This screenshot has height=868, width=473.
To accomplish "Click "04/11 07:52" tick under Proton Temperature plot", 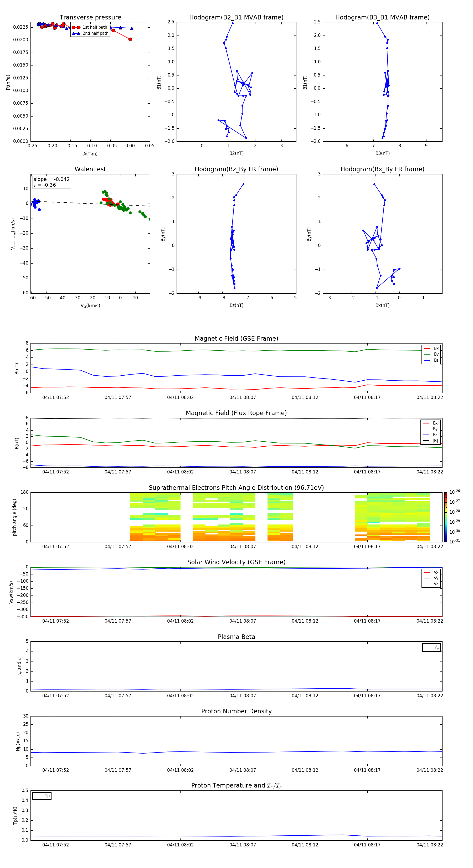I will point(55,845).
